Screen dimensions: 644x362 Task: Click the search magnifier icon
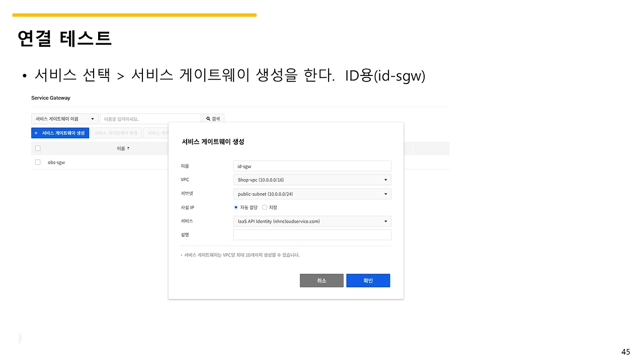[x=207, y=118]
